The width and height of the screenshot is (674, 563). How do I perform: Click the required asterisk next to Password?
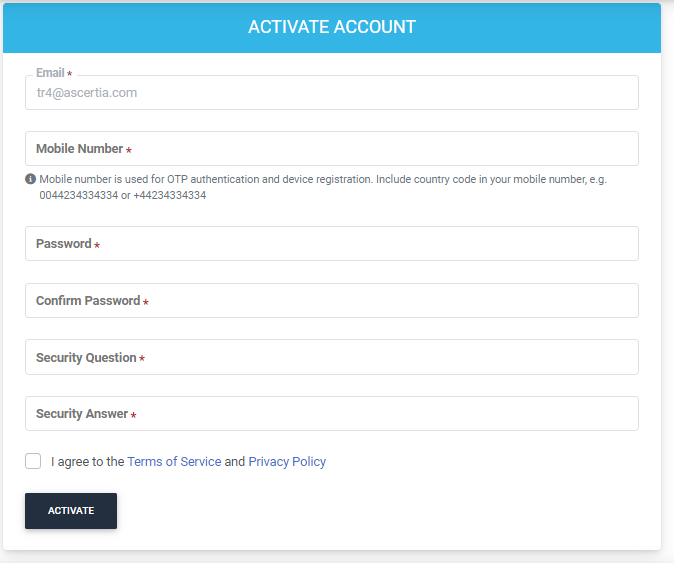pyautogui.click(x=97, y=245)
